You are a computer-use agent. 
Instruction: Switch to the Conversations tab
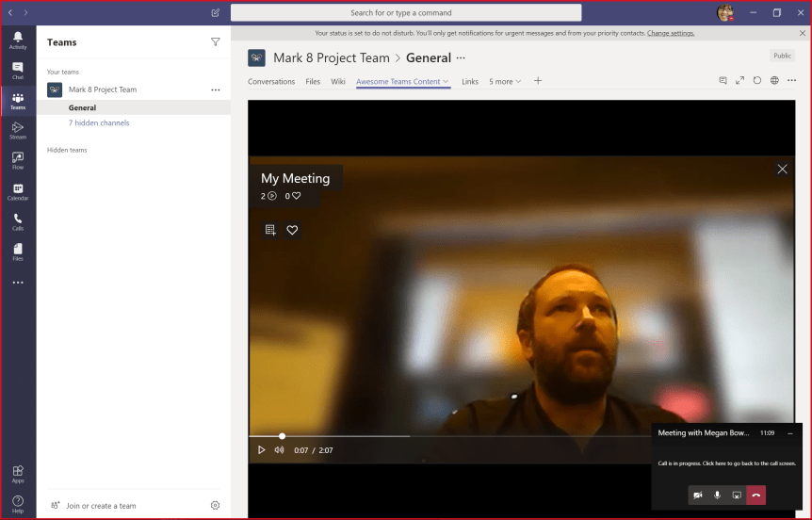click(271, 82)
